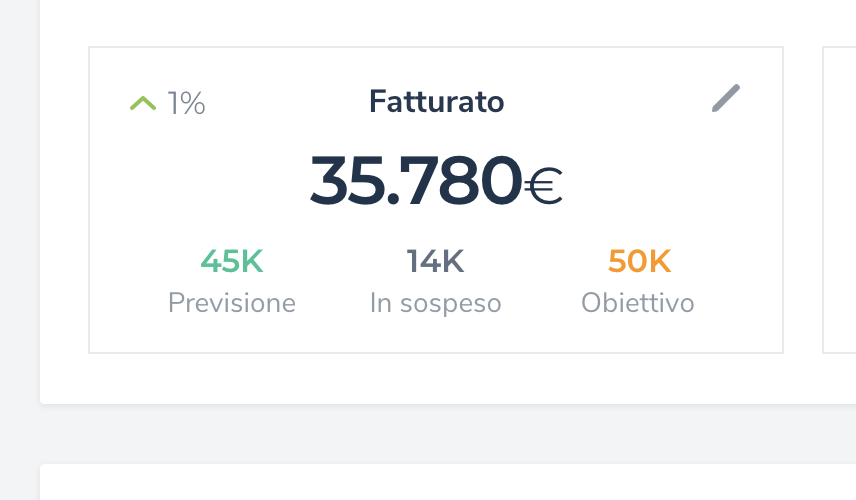Open the partially visible card on the right
This screenshot has height=500, width=856.
(x=840, y=200)
